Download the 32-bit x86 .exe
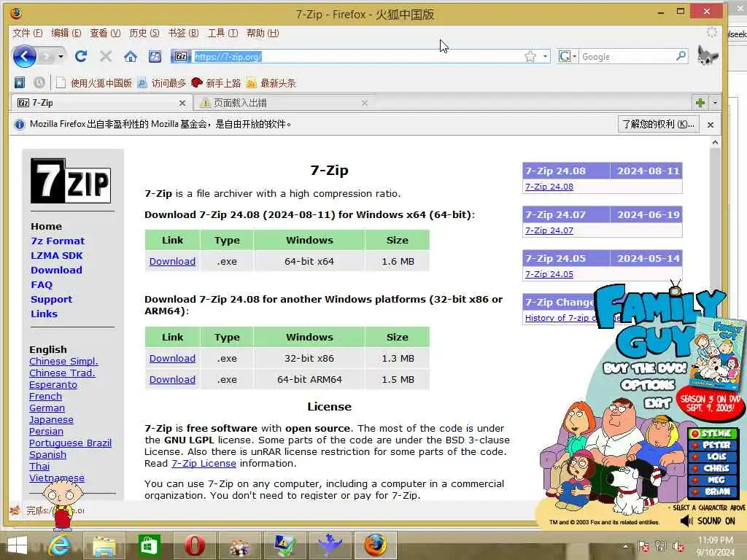The height and width of the screenshot is (560, 747). (x=172, y=358)
